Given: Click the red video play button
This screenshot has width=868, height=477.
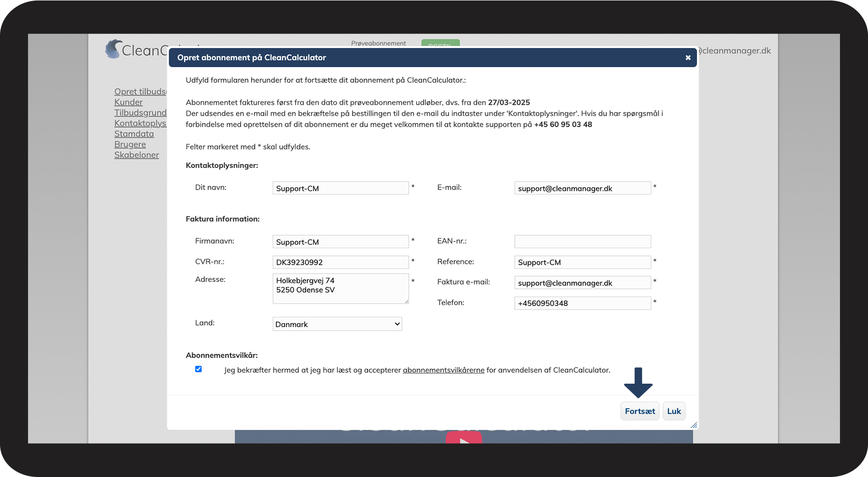Looking at the screenshot, I should click(464, 438).
